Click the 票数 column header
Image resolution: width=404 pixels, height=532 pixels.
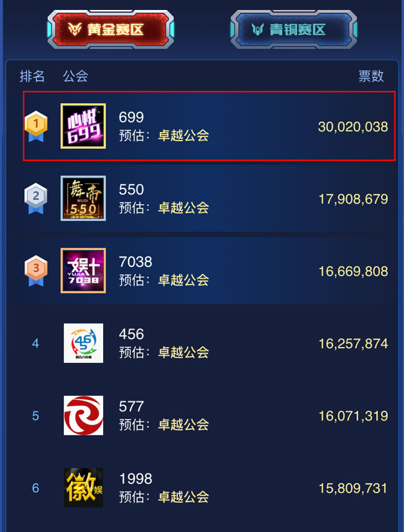(371, 76)
